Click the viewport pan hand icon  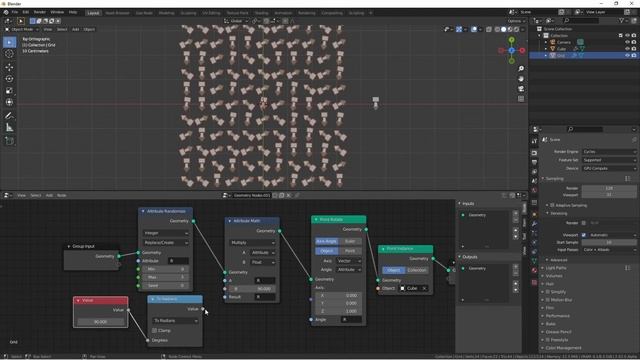521,78
